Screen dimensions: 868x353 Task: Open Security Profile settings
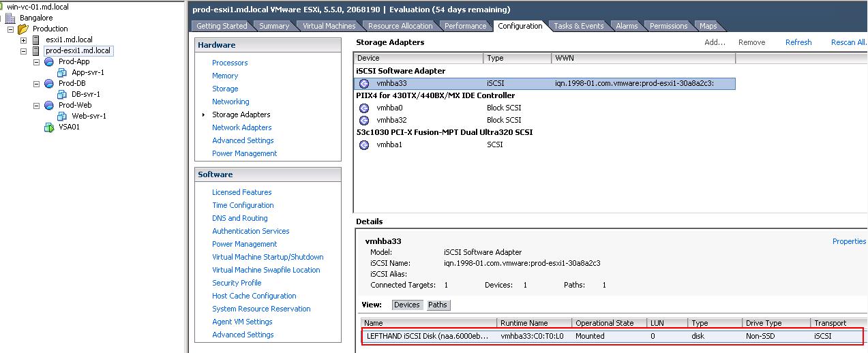(237, 283)
